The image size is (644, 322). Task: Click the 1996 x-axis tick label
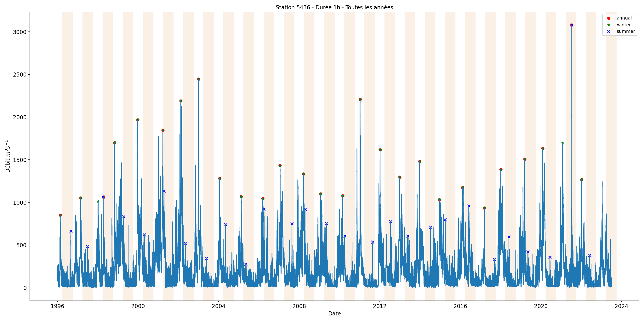tap(58, 306)
